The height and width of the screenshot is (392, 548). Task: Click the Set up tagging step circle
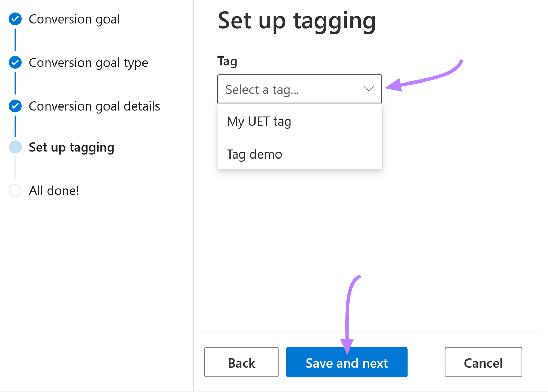pos(15,147)
